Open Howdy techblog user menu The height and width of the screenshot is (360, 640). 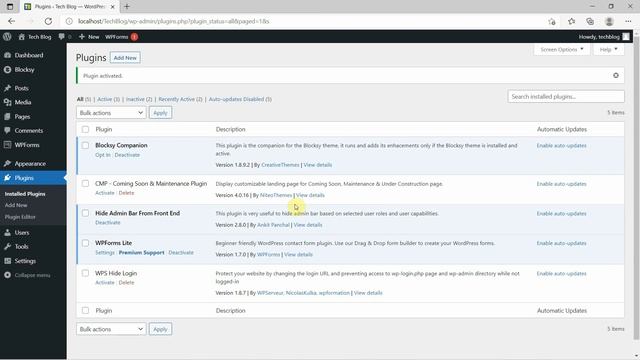(604, 37)
